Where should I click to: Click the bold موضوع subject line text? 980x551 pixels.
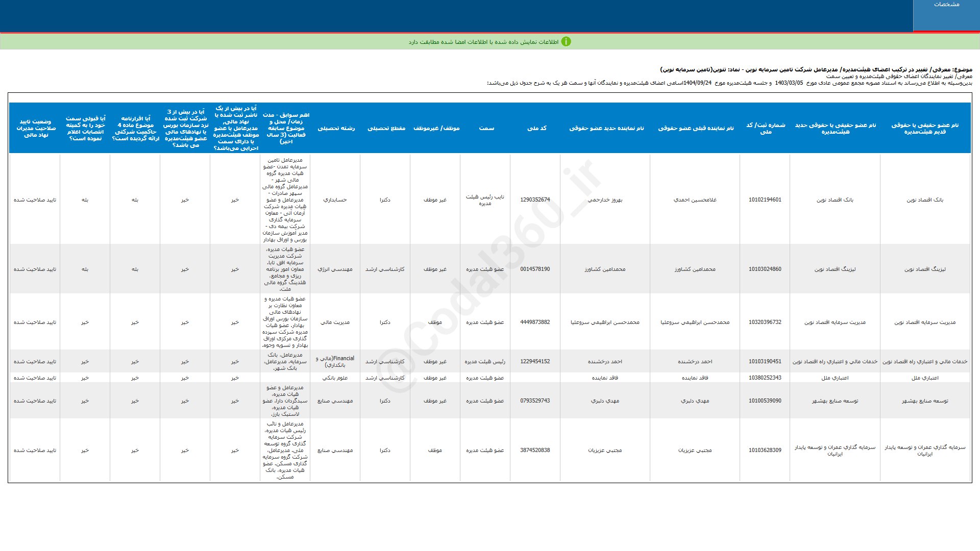(x=816, y=69)
